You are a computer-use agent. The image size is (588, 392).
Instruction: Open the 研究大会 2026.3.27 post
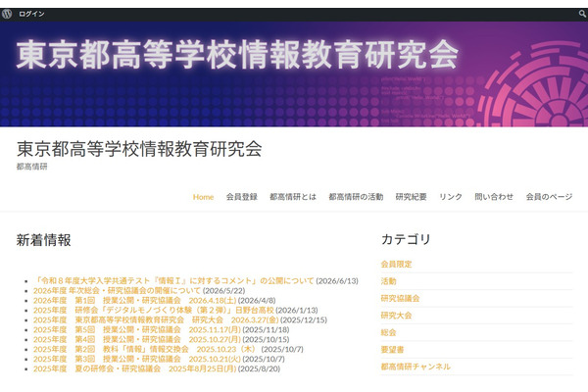(156, 320)
